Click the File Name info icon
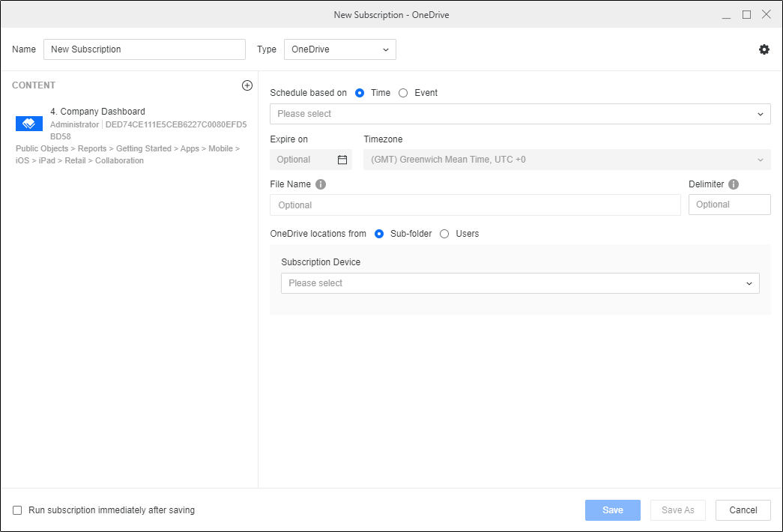Screen dimensions: 783x532 (321, 184)
